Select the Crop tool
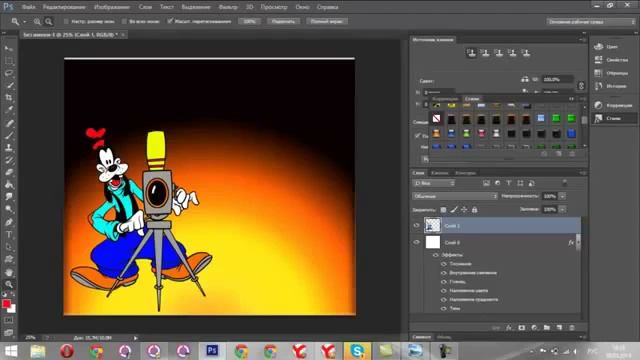Viewport: 640px width, 360px height. point(9,98)
